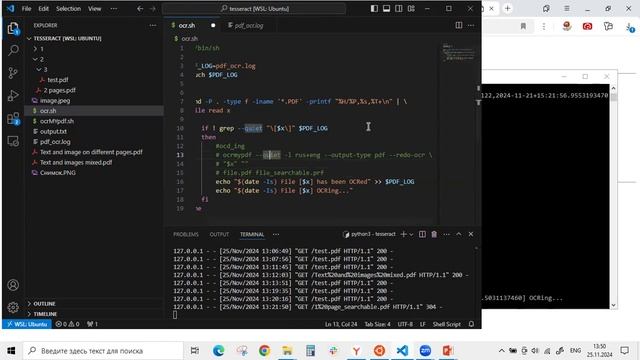Open Source Control view in activity bar
The image size is (640, 360).
[x=13, y=73]
